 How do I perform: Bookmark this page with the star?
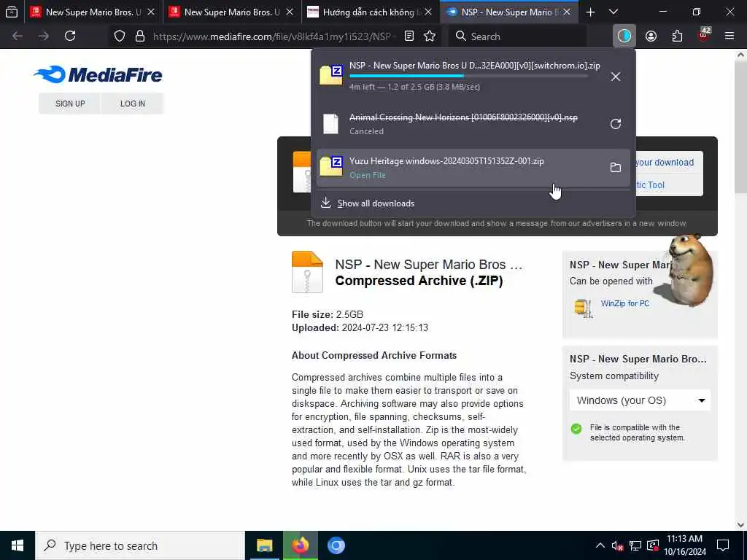[x=430, y=36]
